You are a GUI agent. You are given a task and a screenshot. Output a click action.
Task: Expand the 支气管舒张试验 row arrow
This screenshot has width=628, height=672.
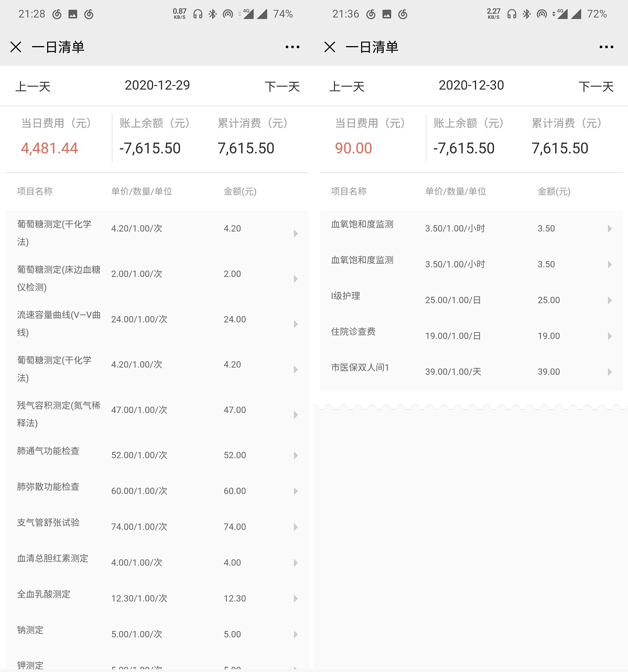tap(296, 527)
